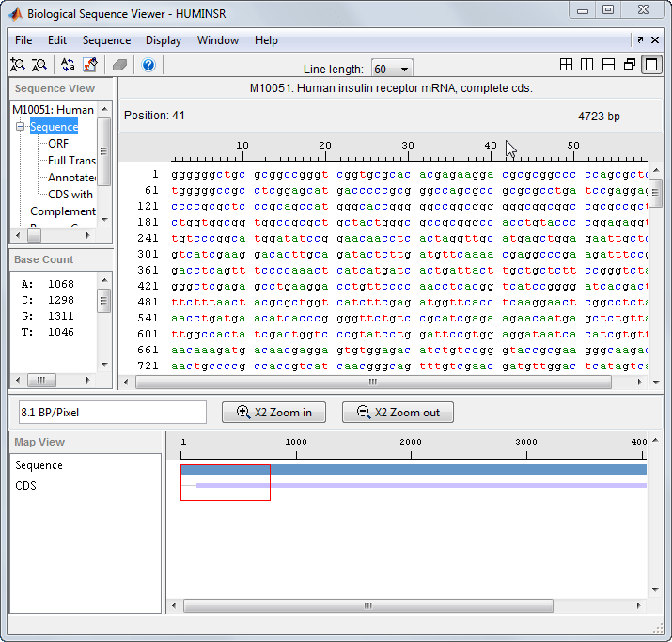Screen dimensions: 672x642
Task: Click tree panel vertical scrollbar thumb
Action: (103, 151)
